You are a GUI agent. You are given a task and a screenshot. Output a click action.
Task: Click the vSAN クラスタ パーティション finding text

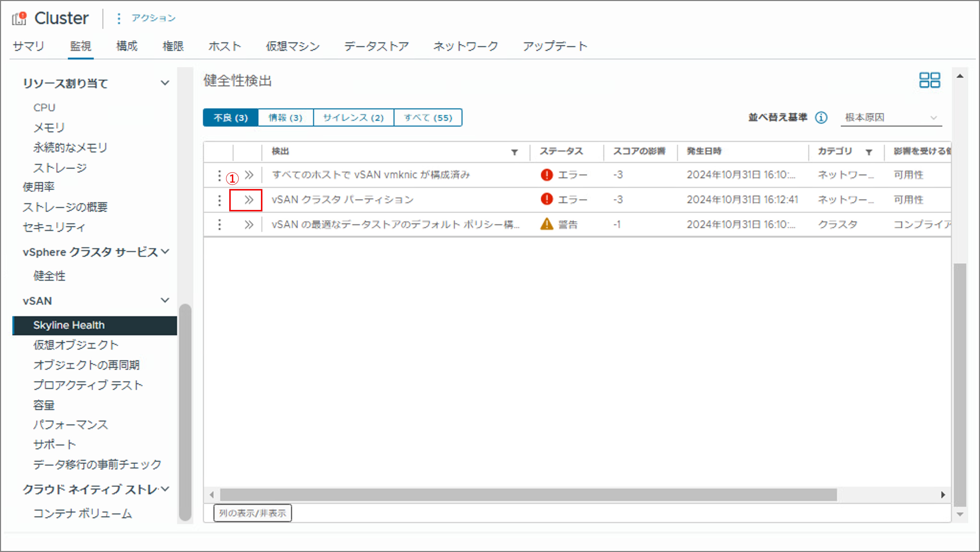pos(342,200)
